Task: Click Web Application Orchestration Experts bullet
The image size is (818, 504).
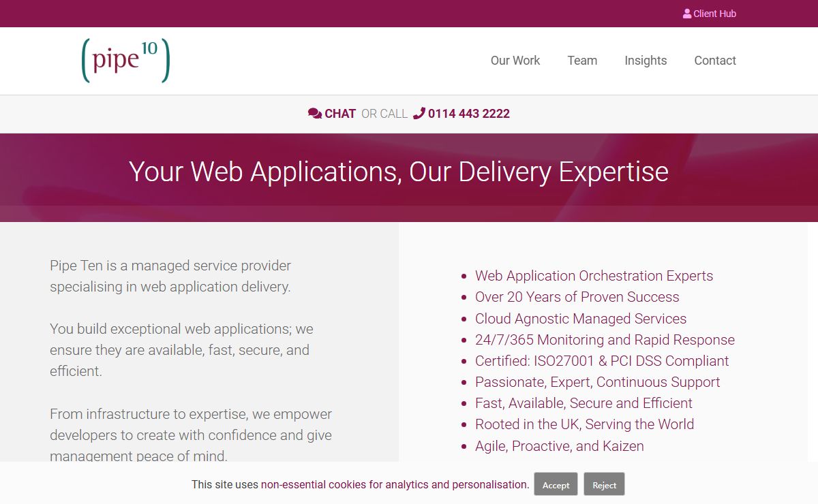Action: click(594, 276)
